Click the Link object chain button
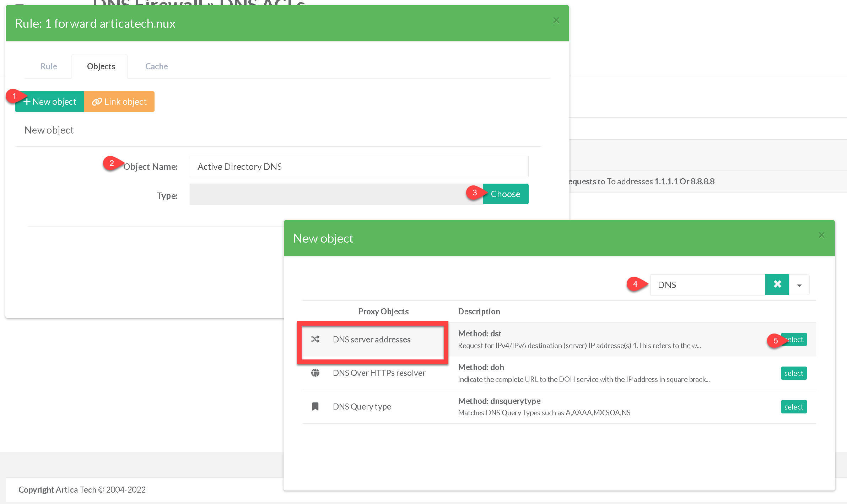Image resolution: width=847 pixels, height=504 pixels. 119,102
